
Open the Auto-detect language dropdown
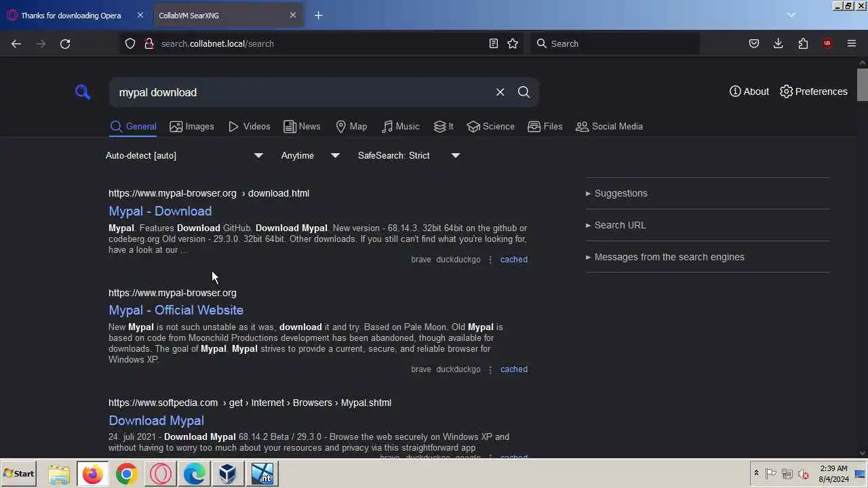point(184,155)
